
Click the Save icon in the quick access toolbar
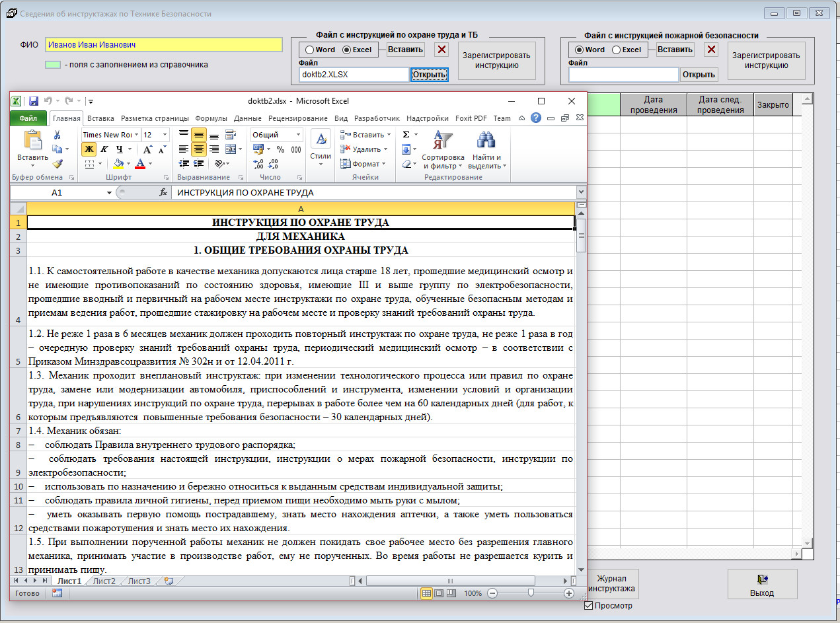pos(33,101)
